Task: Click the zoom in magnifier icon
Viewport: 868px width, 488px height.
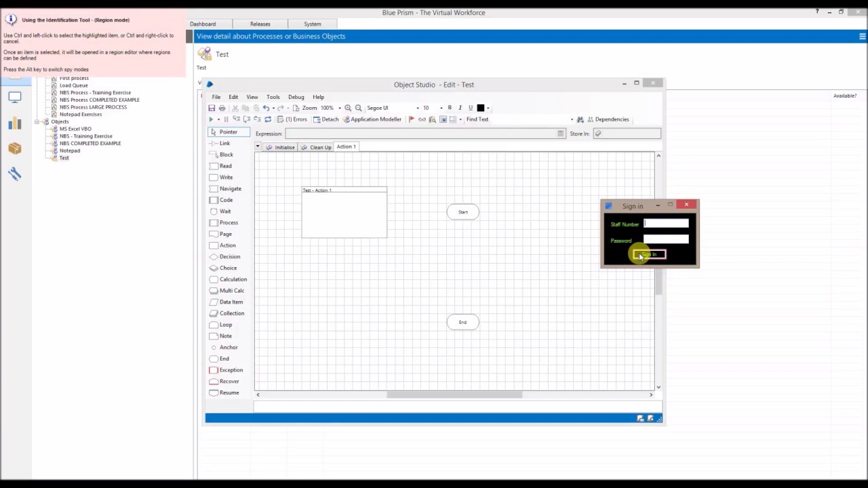Action: pos(348,108)
